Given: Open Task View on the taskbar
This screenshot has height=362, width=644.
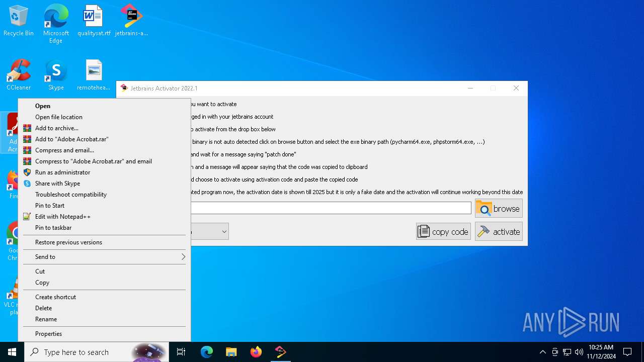Looking at the screenshot, I should tap(181, 352).
